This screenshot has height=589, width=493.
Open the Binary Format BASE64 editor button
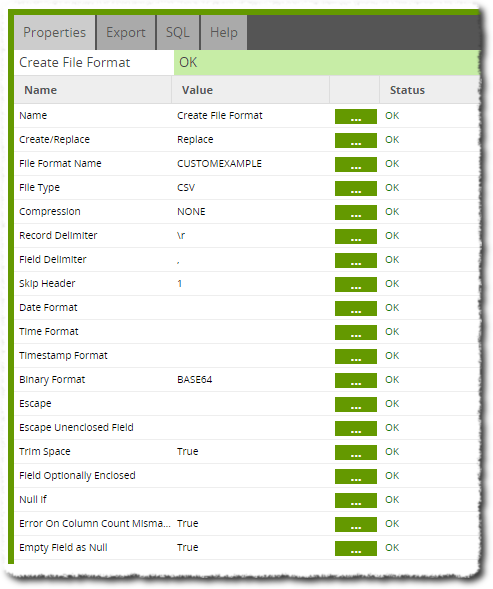pyautogui.click(x=355, y=381)
